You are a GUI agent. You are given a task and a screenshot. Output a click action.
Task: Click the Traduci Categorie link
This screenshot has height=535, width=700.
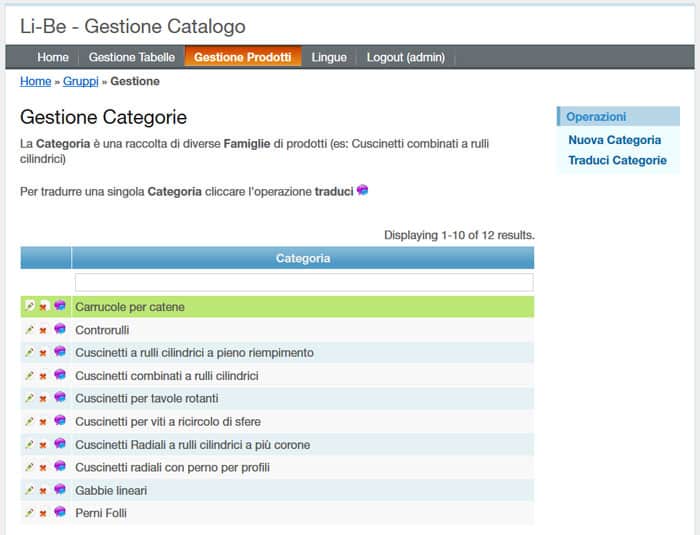coord(617,160)
